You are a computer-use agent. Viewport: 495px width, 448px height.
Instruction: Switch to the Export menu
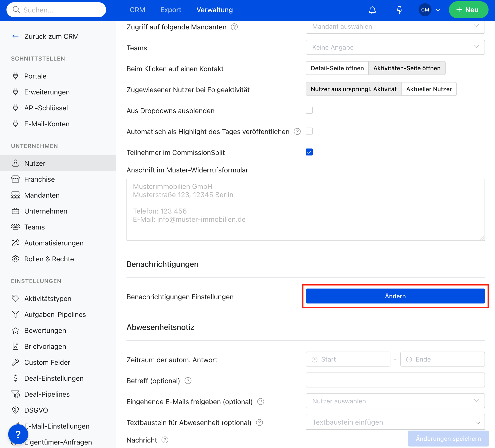click(x=171, y=10)
